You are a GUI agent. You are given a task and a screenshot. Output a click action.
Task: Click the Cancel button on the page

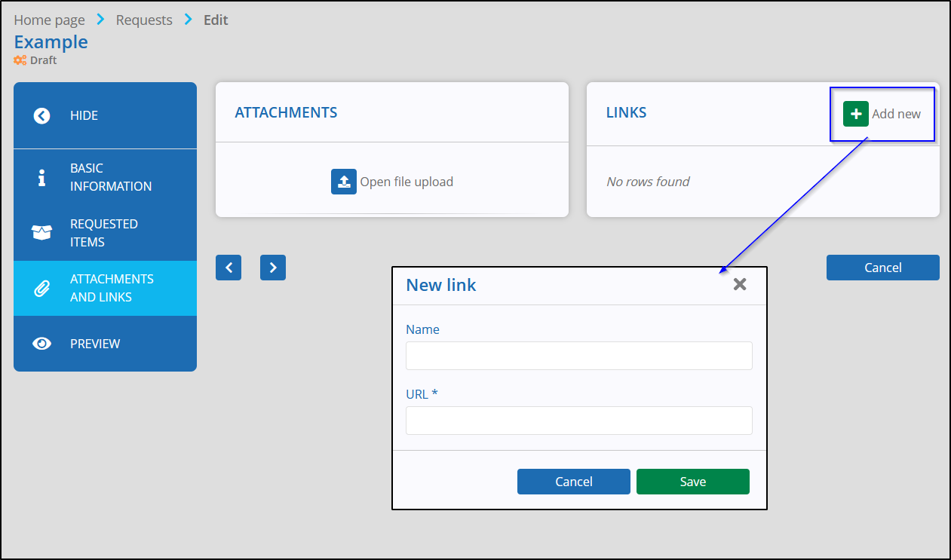tap(883, 268)
